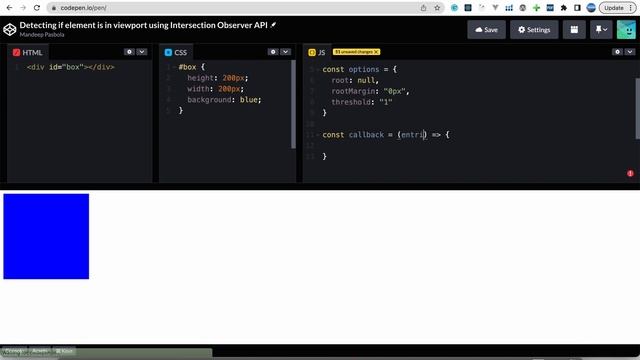Viewport: 640px width, 360px height.
Task: Expand the CSS editor dropdown chevron
Action: pyautogui.click(x=285, y=52)
